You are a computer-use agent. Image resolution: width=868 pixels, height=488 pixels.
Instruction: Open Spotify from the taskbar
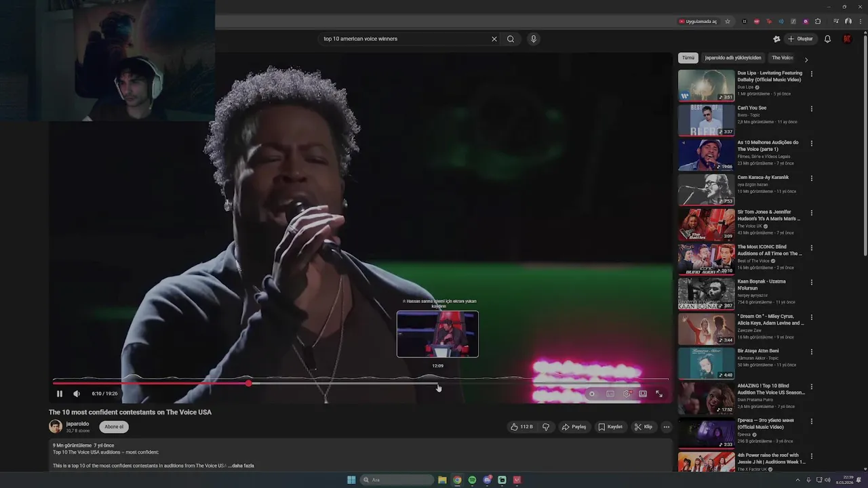pyautogui.click(x=473, y=480)
